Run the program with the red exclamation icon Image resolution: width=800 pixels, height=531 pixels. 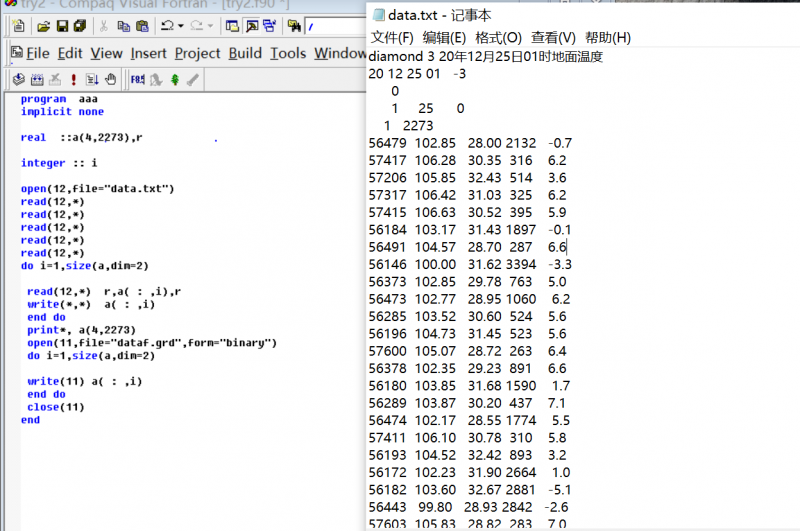click(73, 79)
